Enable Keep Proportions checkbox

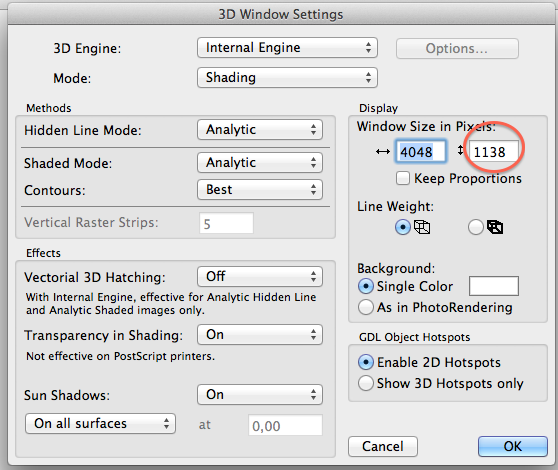(x=403, y=178)
